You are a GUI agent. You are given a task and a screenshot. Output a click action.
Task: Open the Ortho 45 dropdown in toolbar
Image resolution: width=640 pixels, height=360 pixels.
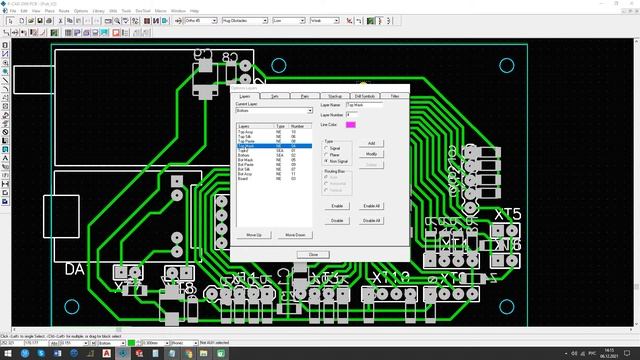[x=214, y=20]
